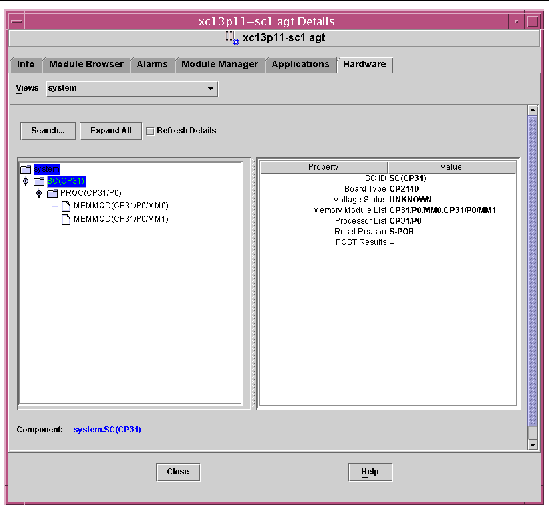The width and height of the screenshot is (549, 506).
Task: Switch to the Info tab
Action: (x=26, y=64)
